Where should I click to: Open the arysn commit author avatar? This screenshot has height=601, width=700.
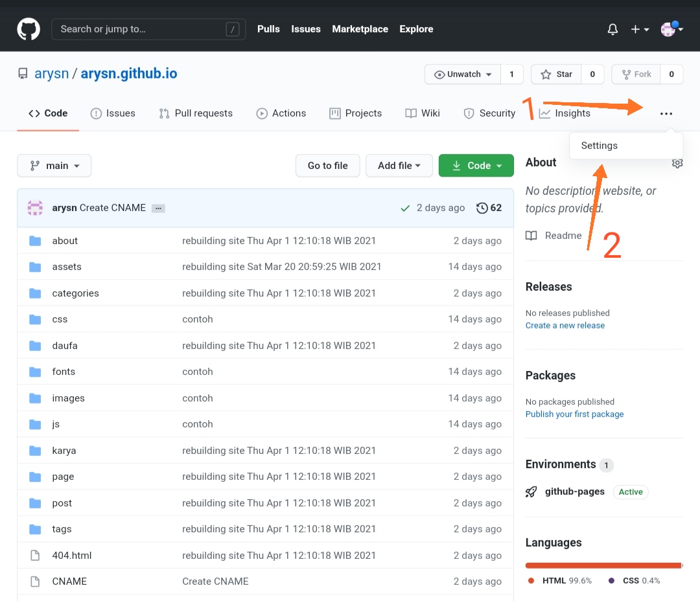click(35, 208)
